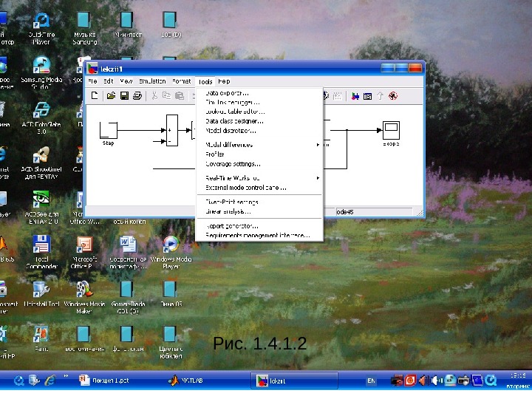Open ACD Showtime desktop icon

[41, 163]
